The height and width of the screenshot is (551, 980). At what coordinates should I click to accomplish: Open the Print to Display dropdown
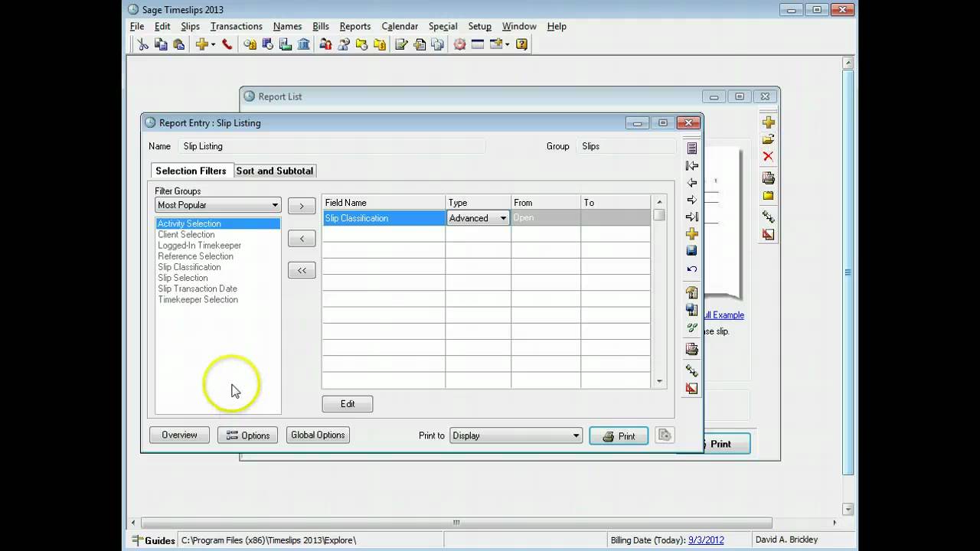click(x=576, y=435)
